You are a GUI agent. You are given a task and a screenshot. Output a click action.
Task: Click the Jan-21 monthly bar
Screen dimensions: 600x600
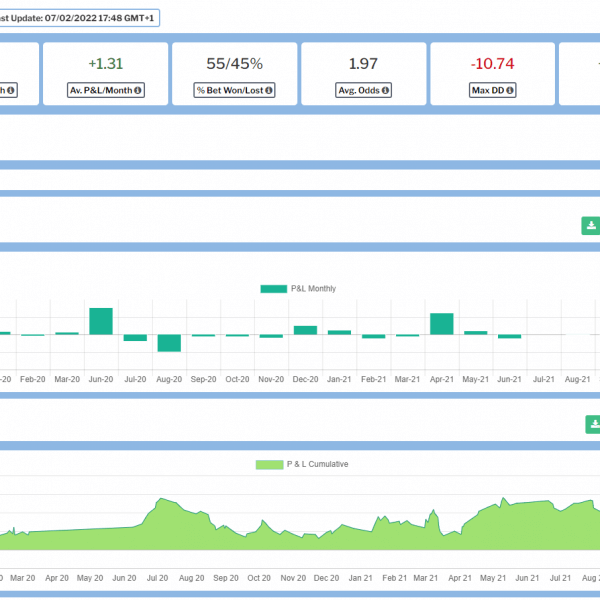pos(339,333)
